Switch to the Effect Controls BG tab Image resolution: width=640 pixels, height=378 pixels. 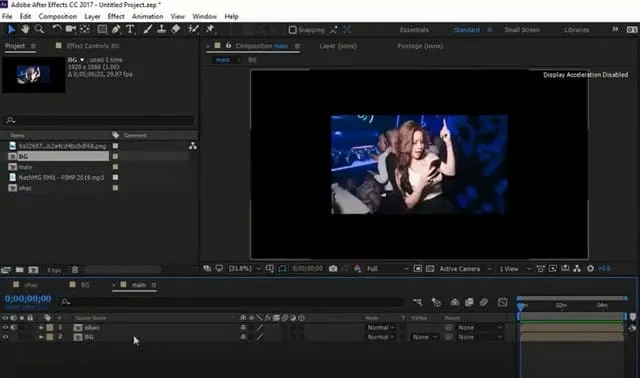(93, 46)
